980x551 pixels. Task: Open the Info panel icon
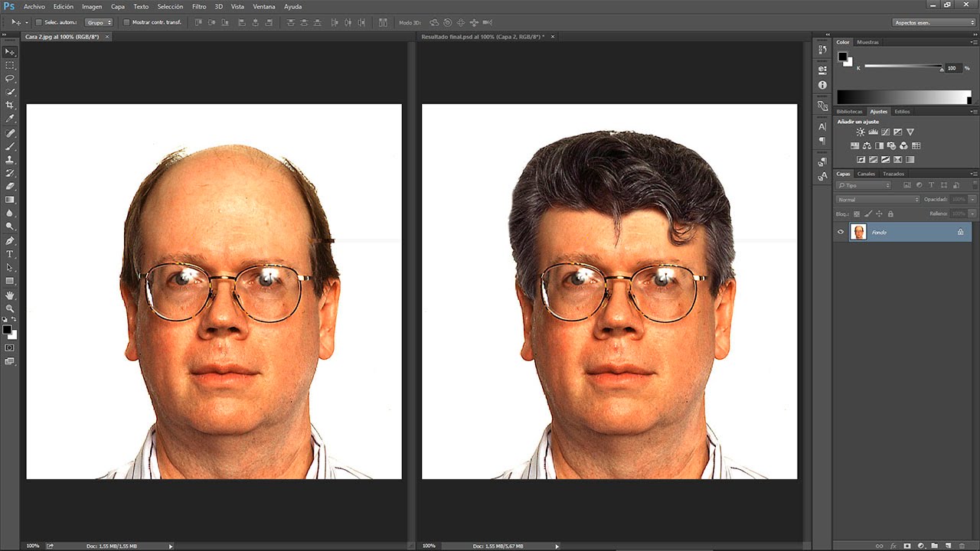coord(822,85)
